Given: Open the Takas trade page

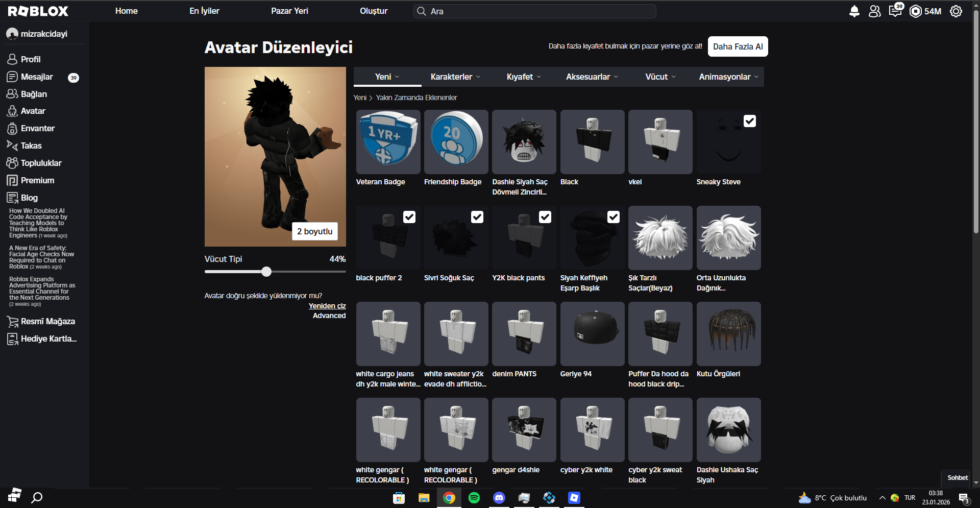Looking at the screenshot, I should pyautogui.click(x=31, y=146).
